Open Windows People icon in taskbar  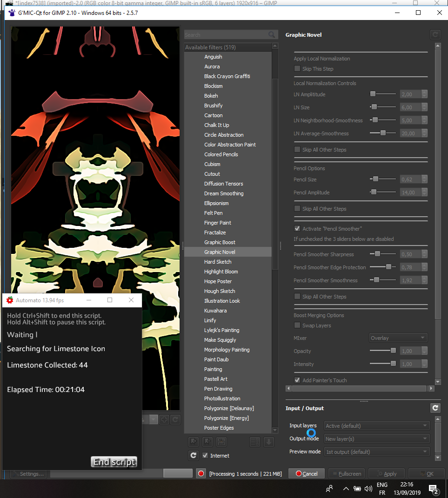click(329, 489)
